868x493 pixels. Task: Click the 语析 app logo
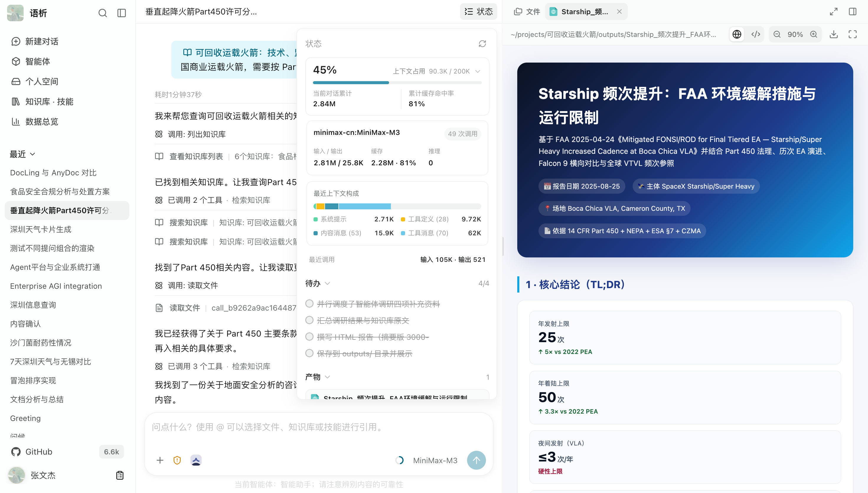15,13
